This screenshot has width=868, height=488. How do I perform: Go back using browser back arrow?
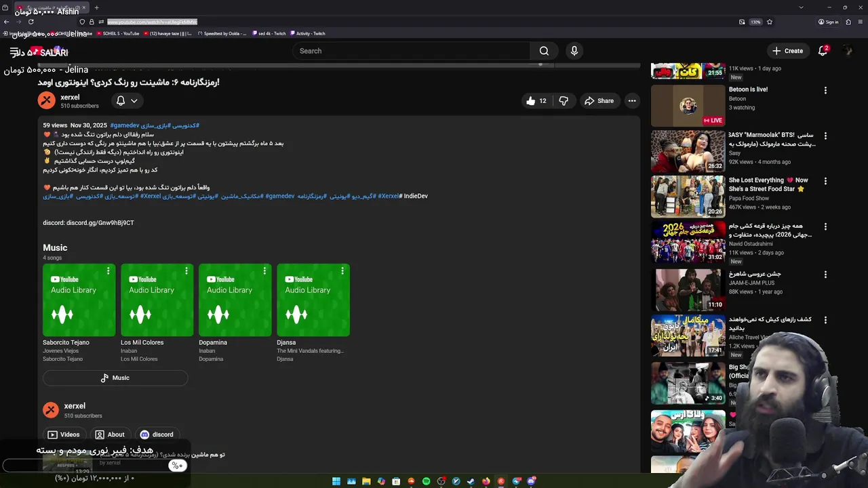[x=6, y=22]
